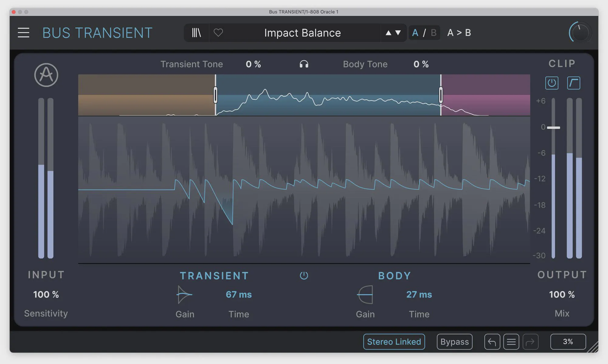
Task: Click the Transient Gain knob icon
Action: click(x=184, y=294)
